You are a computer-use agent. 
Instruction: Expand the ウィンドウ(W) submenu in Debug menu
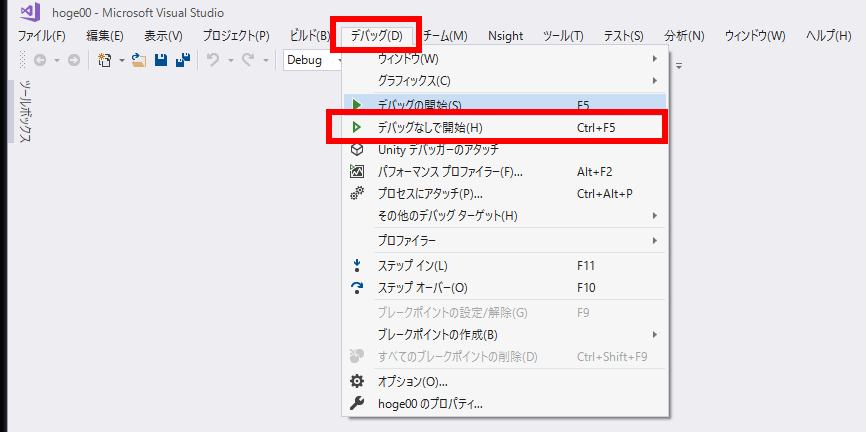click(x=505, y=59)
